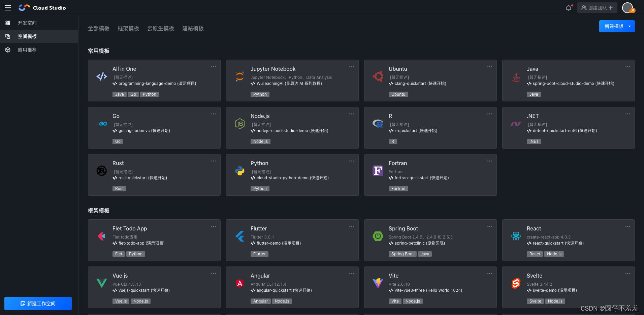The image size is (644, 315).
Task: Click the Spring Boot tag label
Action: 402,254
